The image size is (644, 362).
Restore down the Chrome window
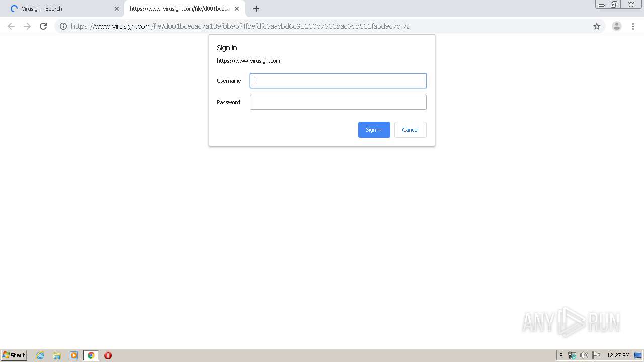point(614,5)
